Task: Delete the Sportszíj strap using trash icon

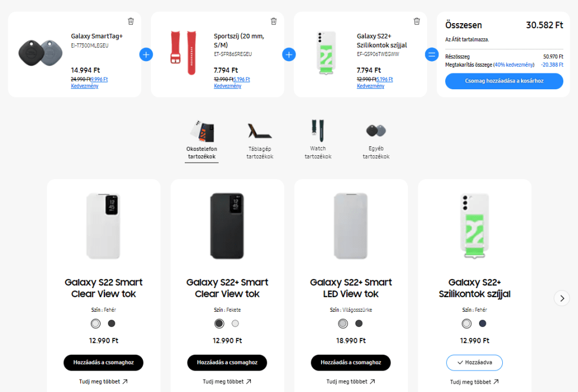Action: [274, 21]
